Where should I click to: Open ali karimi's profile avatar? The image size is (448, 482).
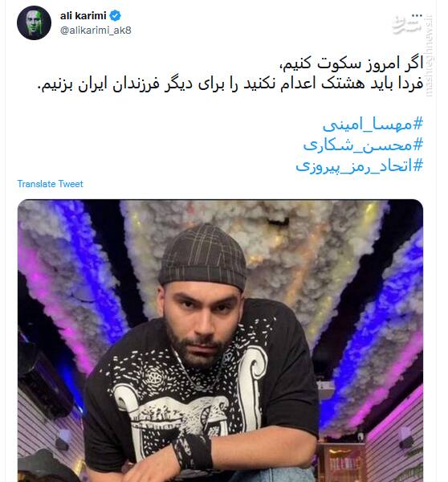[x=34, y=22]
